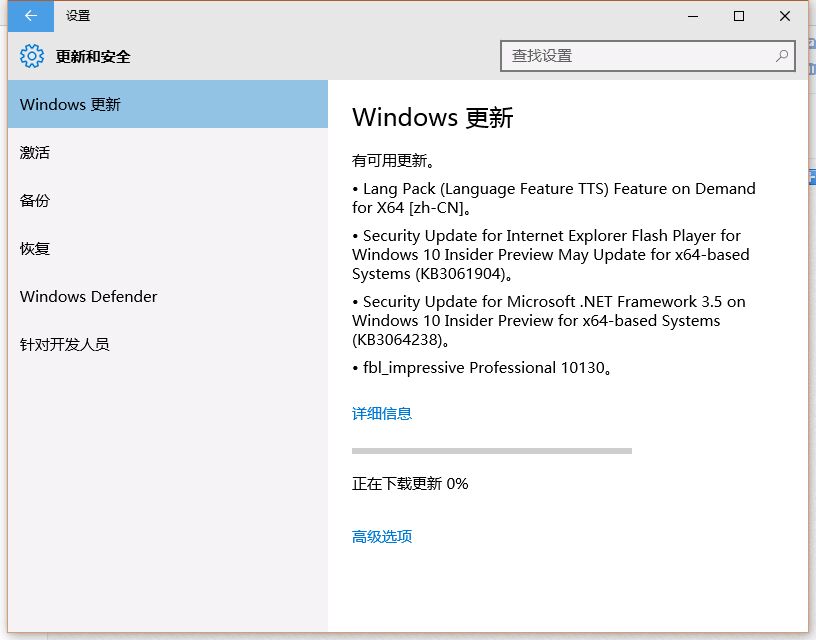Select Windows Defender in sidebar
Screen dimensions: 816x640
88,296
